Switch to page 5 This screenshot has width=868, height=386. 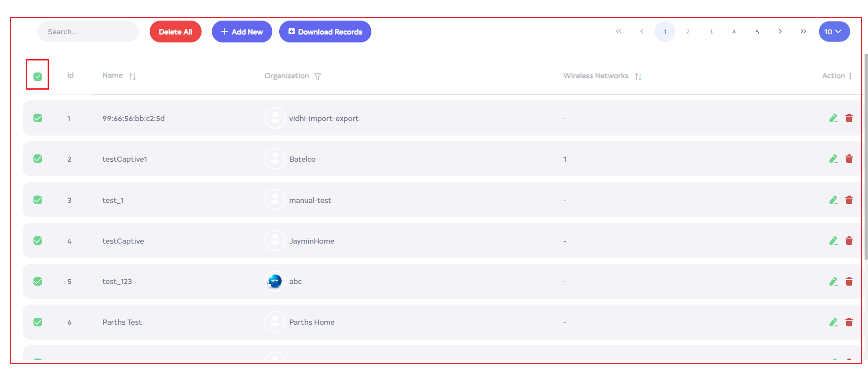point(757,32)
